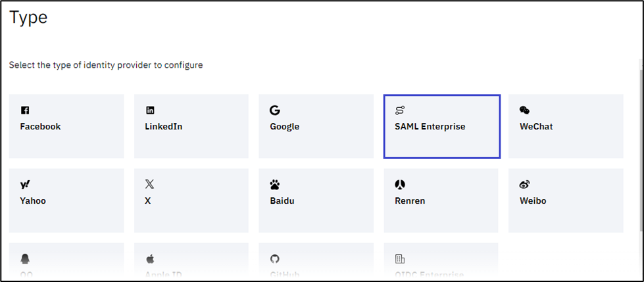Click the SAML Enterprise connector icon
644x282 pixels.
click(400, 110)
